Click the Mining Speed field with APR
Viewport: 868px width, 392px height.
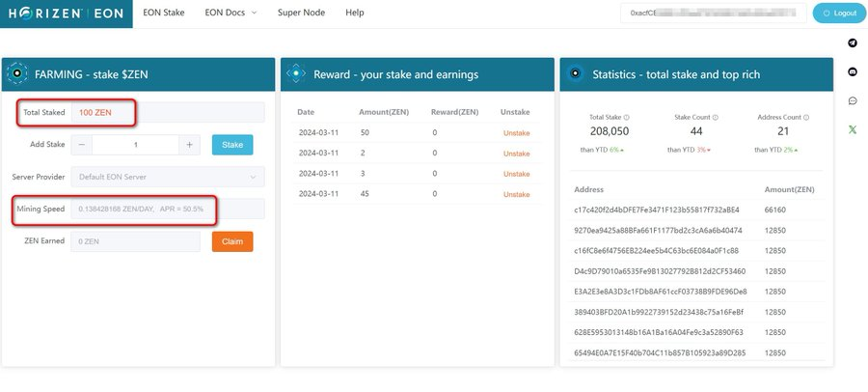[168, 209]
